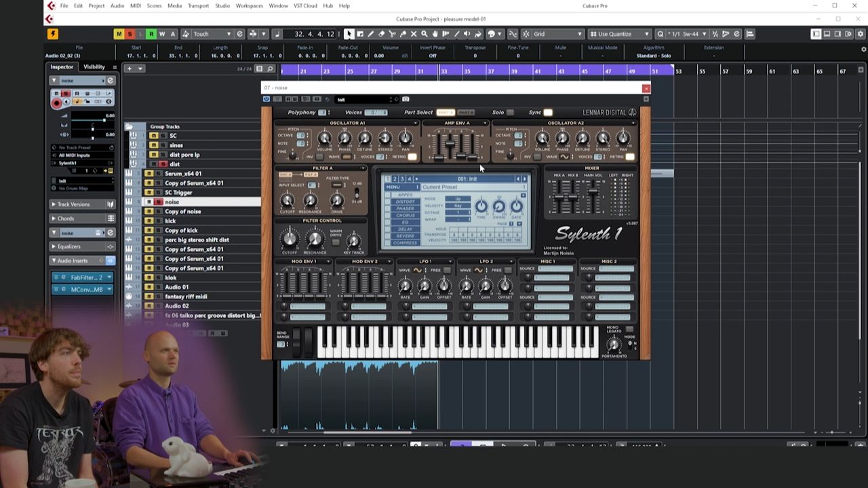Click the Steinberg Hub lightning icon
Image resolution: width=868 pixels, height=488 pixels.
[x=52, y=34]
